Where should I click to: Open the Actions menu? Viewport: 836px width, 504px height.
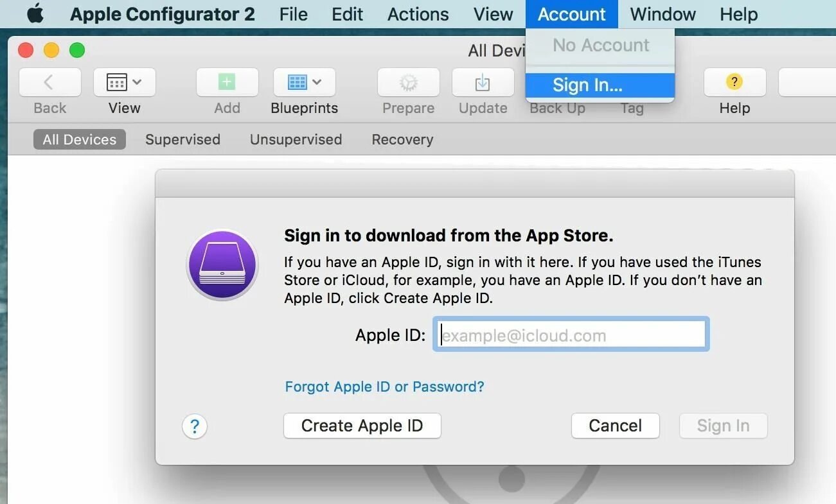[x=418, y=14]
